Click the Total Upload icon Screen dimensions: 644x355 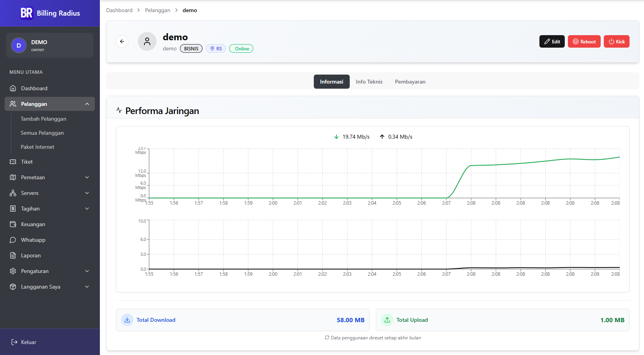click(387, 320)
